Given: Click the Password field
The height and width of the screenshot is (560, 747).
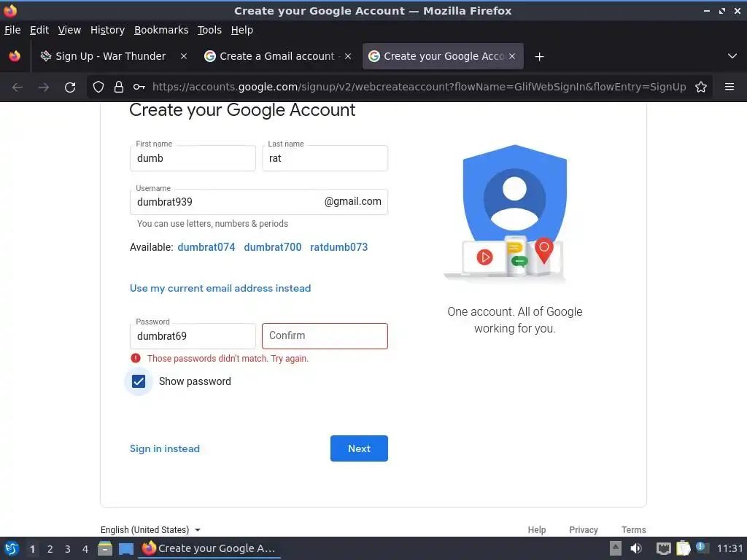Looking at the screenshot, I should click(193, 336).
